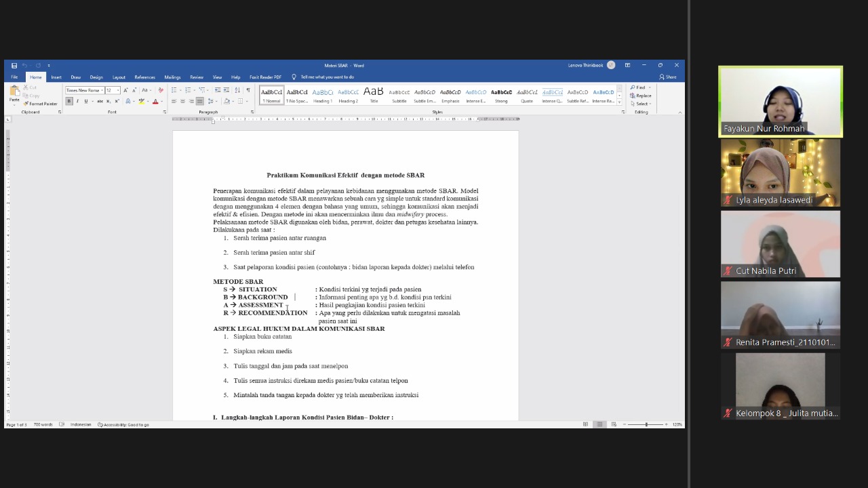Image resolution: width=868 pixels, height=488 pixels.
Task: Increase font size with the Grow Font icon
Action: pyautogui.click(x=125, y=90)
